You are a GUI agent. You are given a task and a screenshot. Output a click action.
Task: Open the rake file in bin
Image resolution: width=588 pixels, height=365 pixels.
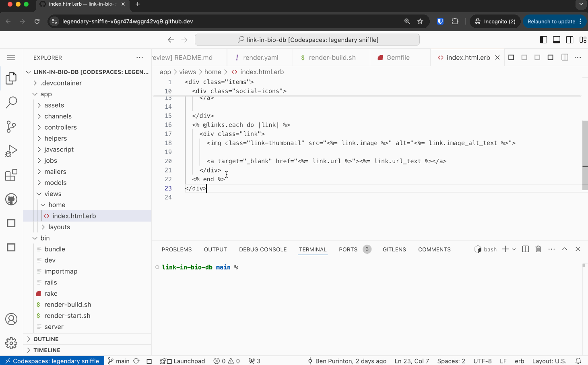click(87, 294)
